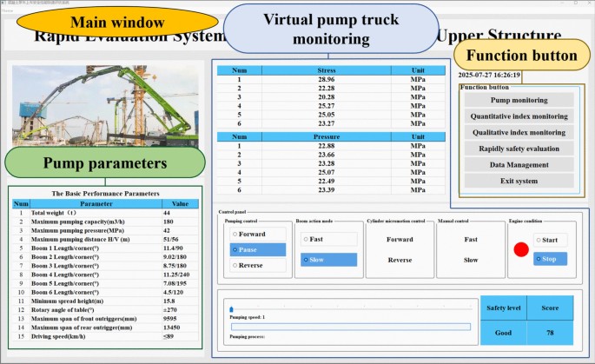Select the Maximum pumping pressure row
595x364 pixels.
105,230
